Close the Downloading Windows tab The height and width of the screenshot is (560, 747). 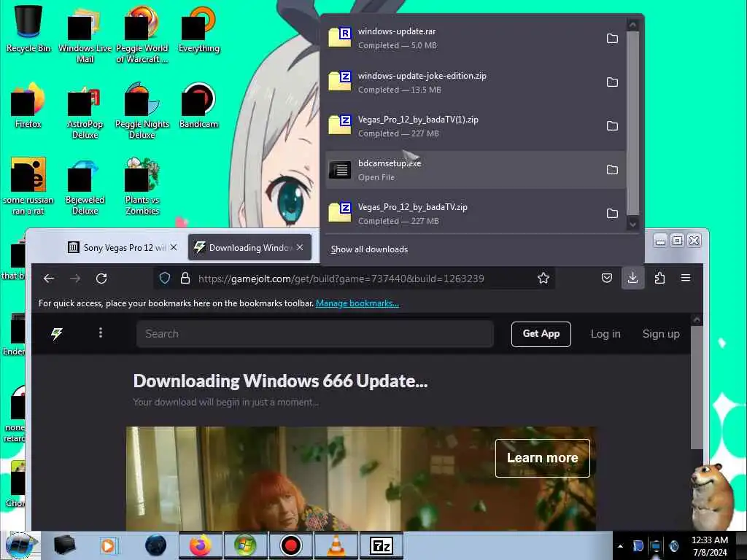300,248
